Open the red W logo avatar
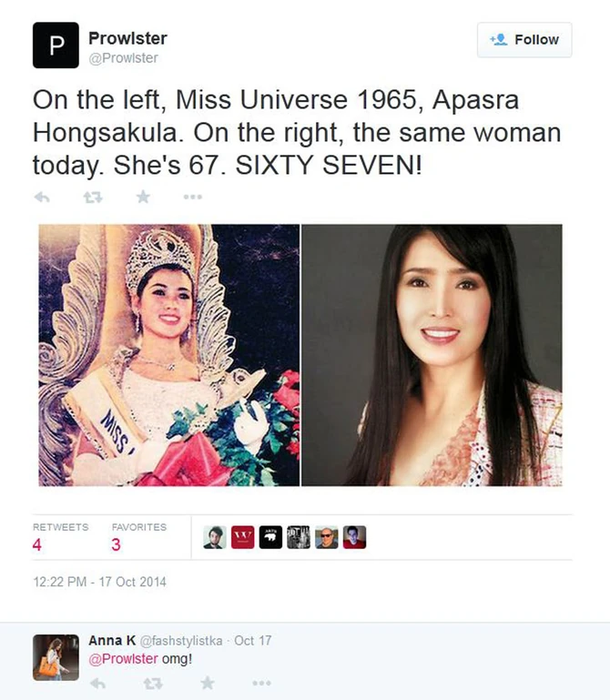Viewport: 610px width, 700px height. pyautogui.click(x=243, y=537)
